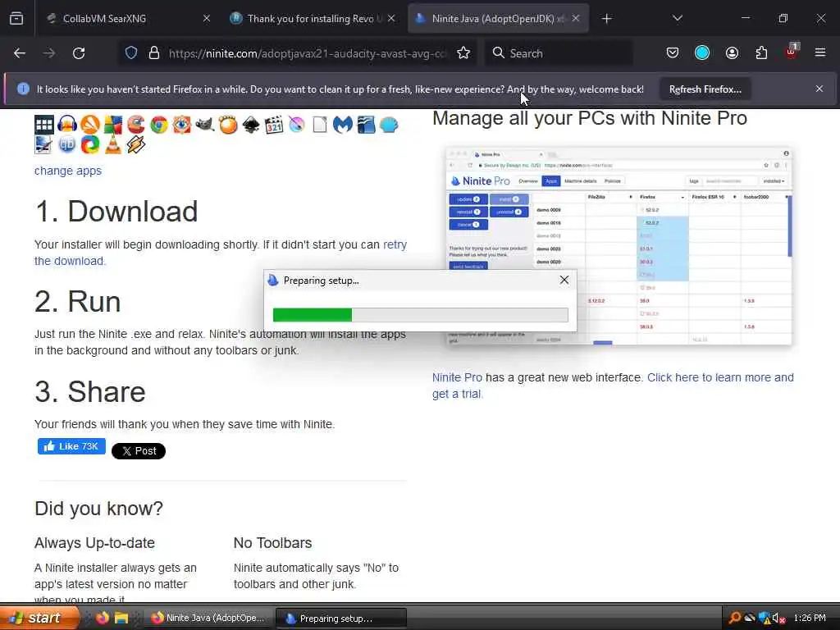The height and width of the screenshot is (630, 840).
Task: Expand the list all tabs dropdown
Action: [x=678, y=18]
